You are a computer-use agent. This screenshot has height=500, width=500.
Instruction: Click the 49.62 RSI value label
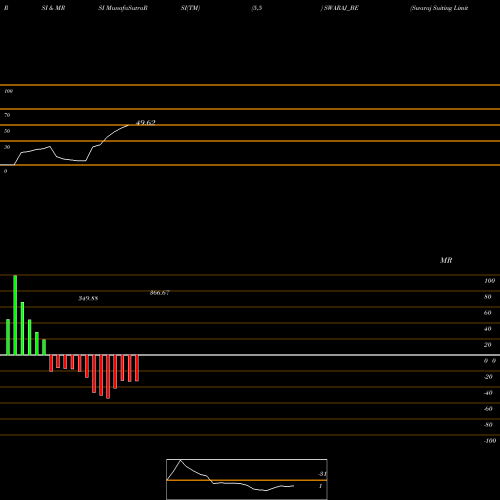coord(146,123)
